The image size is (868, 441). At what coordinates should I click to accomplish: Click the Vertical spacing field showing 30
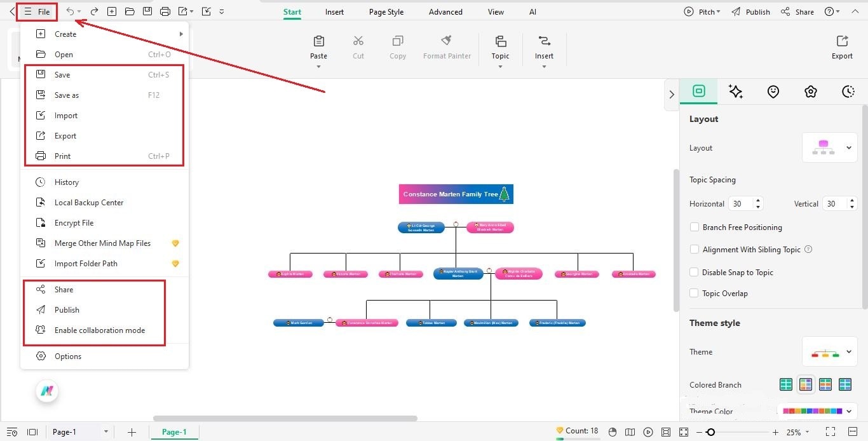point(840,204)
